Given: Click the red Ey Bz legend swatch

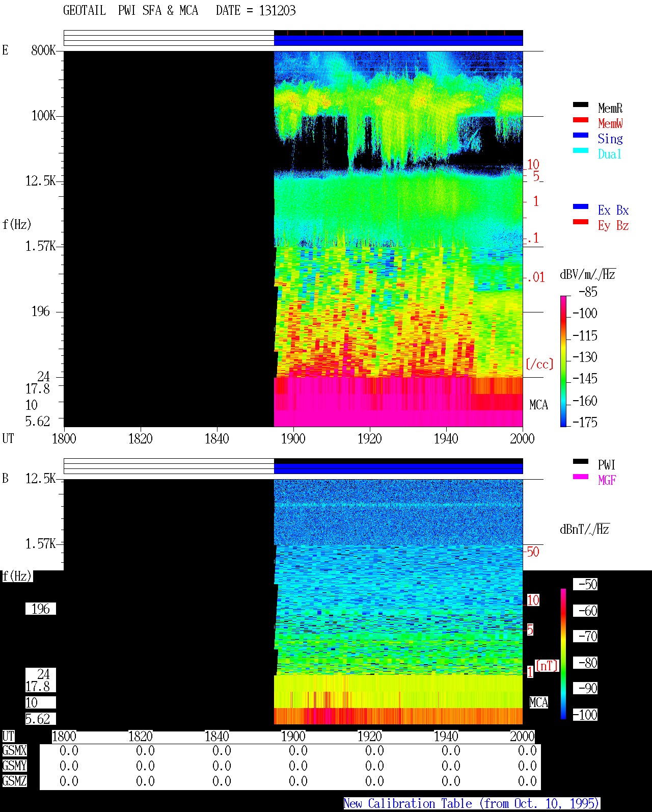Looking at the screenshot, I should tap(580, 222).
